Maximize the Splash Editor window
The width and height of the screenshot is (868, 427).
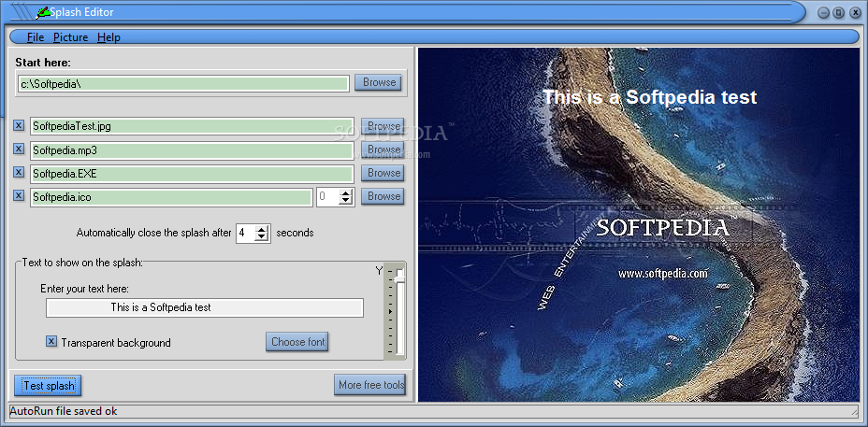coord(838,12)
